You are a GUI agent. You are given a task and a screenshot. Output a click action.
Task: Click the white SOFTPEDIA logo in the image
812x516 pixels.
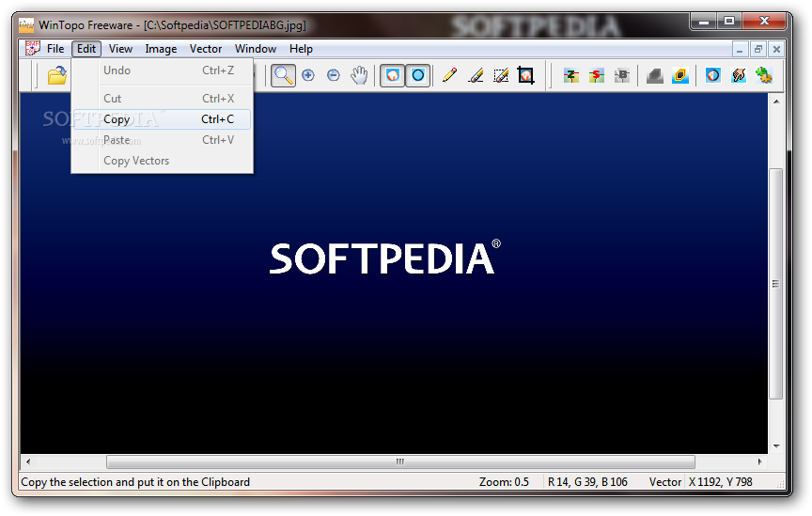[384, 258]
